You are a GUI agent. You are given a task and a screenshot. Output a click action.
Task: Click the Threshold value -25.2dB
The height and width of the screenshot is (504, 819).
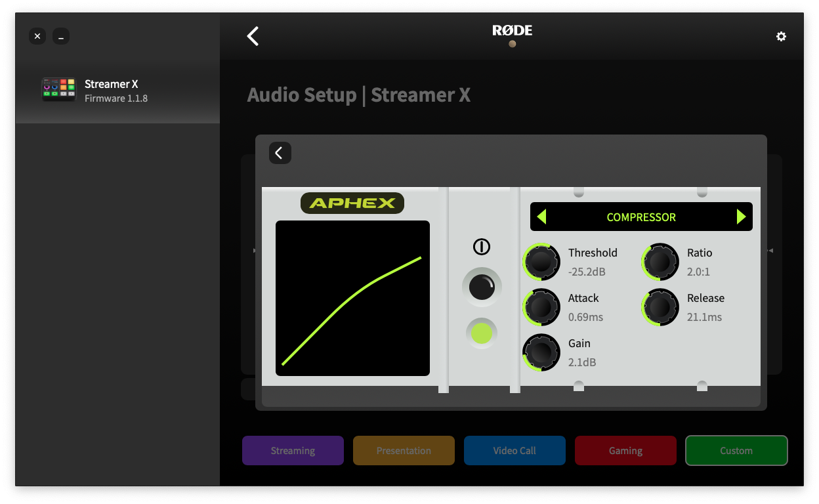tap(587, 272)
